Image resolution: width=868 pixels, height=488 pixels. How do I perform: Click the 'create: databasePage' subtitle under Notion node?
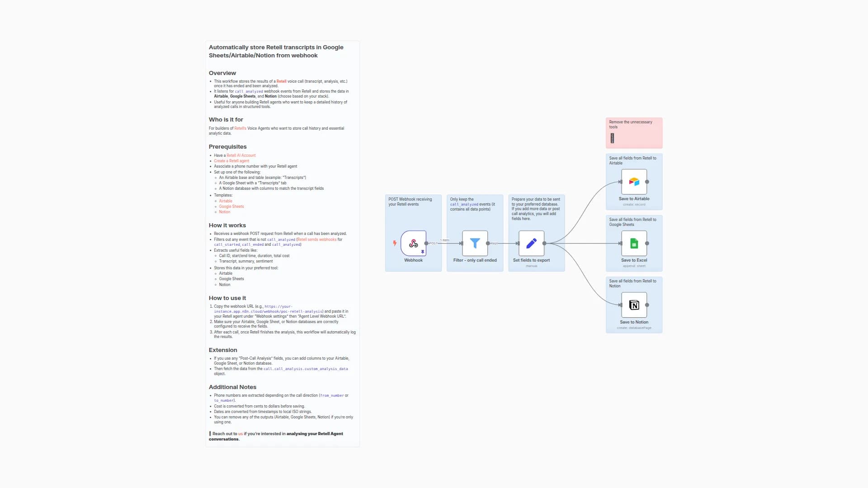[634, 328]
